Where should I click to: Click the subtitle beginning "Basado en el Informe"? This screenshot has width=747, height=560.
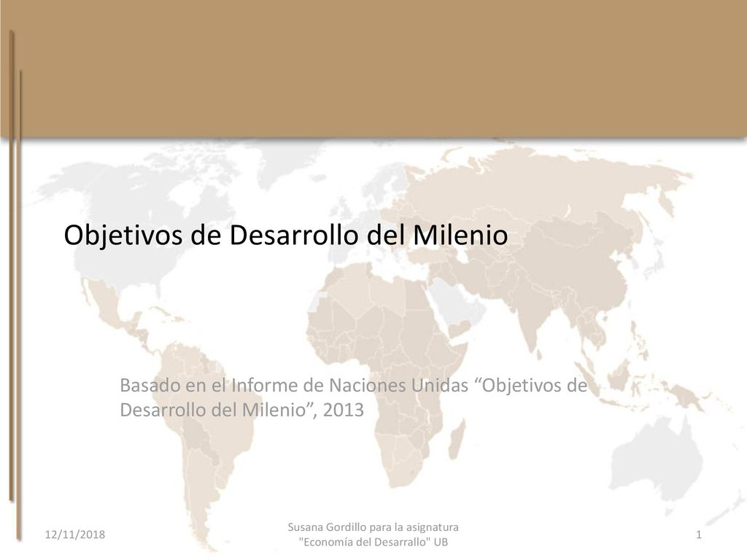click(354, 397)
